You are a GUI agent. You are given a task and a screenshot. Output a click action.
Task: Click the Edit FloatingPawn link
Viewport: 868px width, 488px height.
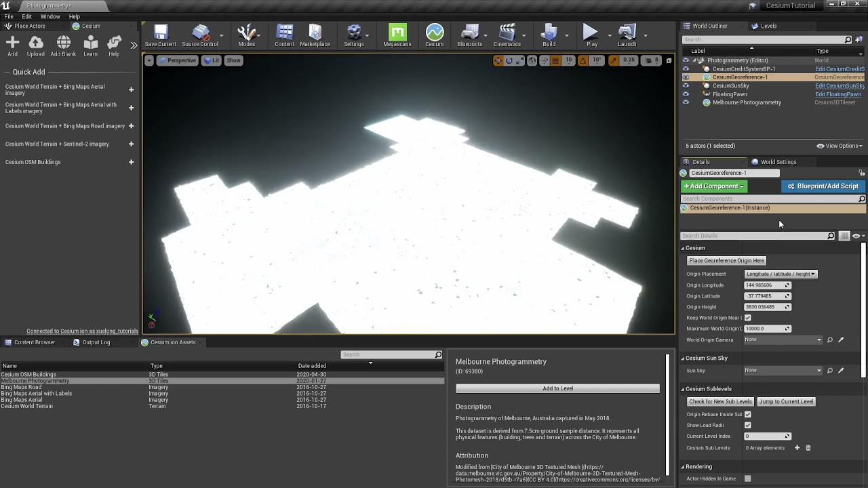click(x=838, y=94)
